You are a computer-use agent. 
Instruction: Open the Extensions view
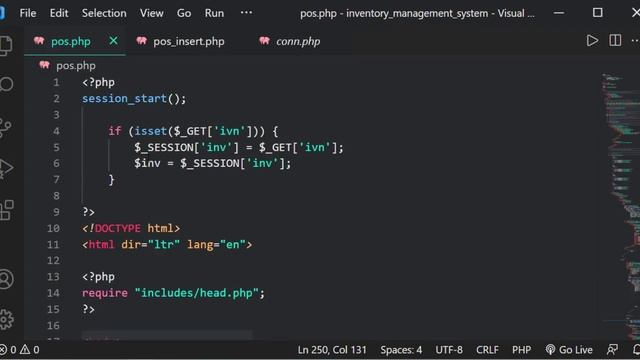[7, 210]
